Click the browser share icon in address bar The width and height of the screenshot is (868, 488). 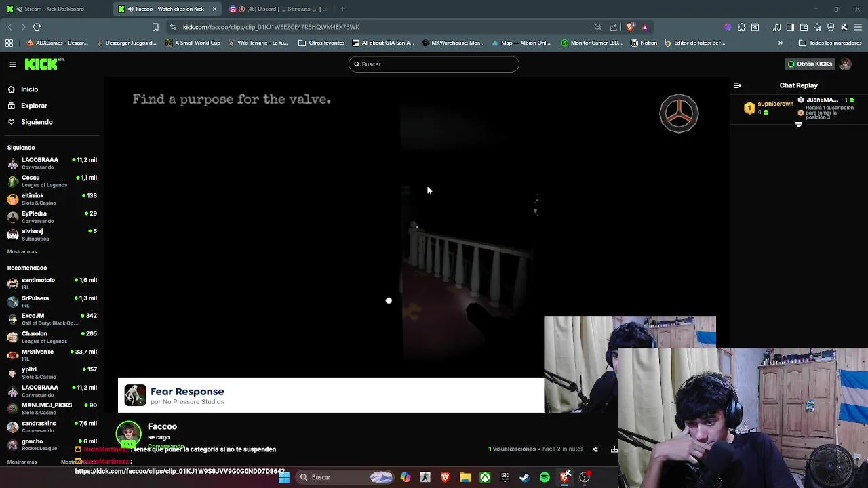click(614, 27)
